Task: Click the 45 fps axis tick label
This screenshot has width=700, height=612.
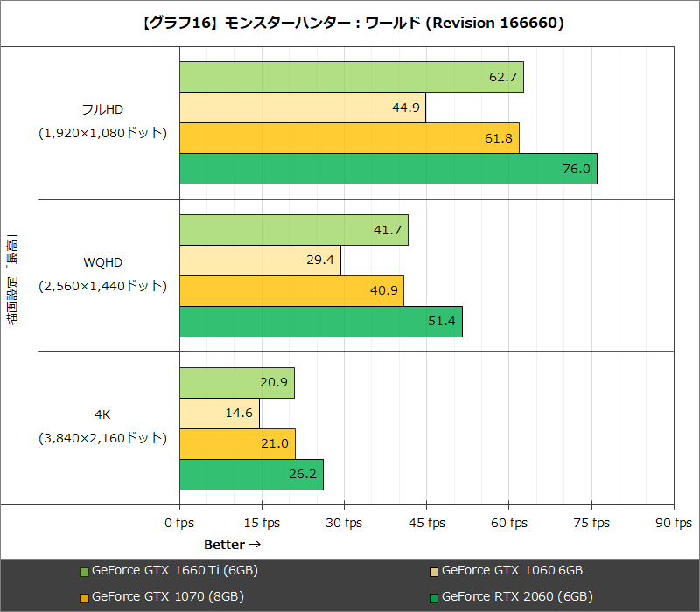Action: [427, 523]
